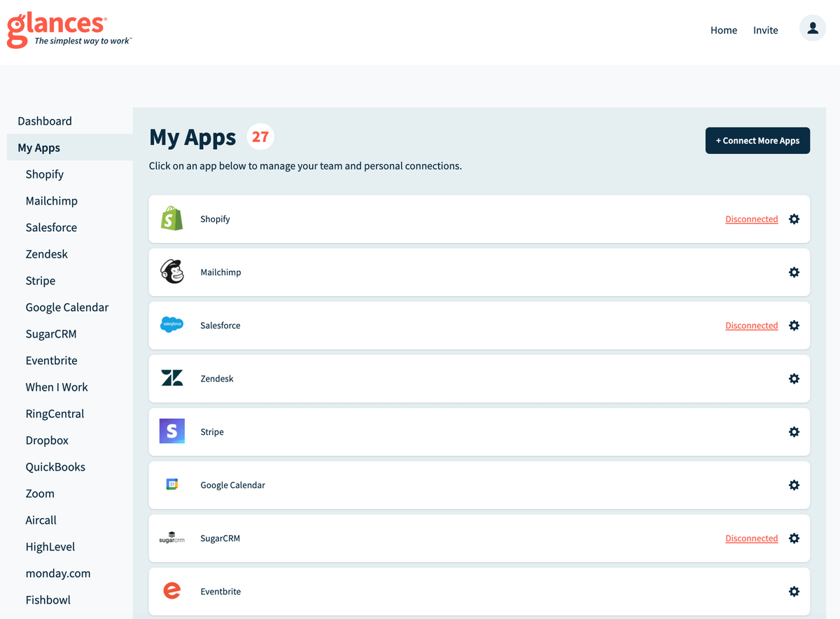Open Google Calendar in the sidebar list
This screenshot has width=840, height=619.
coord(67,307)
